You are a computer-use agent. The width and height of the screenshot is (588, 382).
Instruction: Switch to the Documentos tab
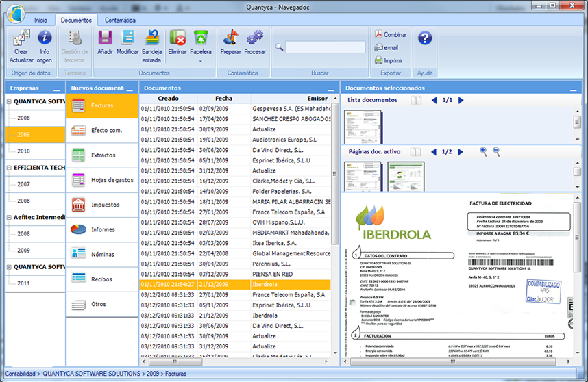76,21
